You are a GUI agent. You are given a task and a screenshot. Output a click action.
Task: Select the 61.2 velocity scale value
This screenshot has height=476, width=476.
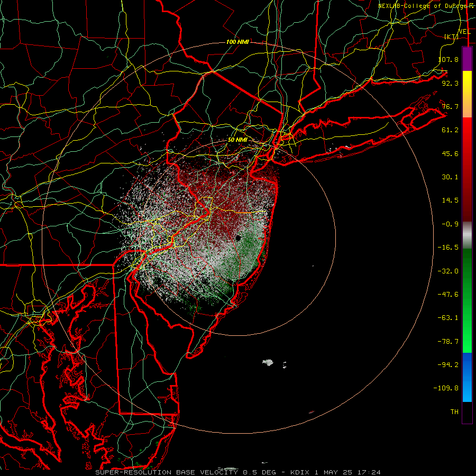click(x=450, y=130)
